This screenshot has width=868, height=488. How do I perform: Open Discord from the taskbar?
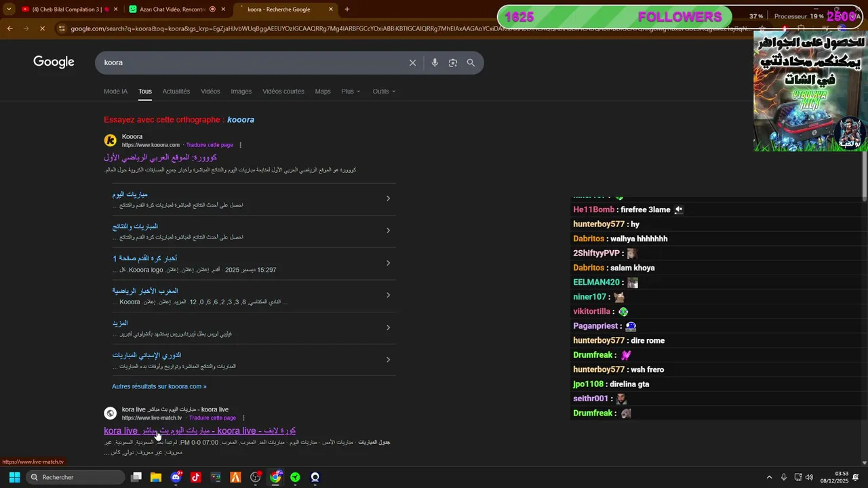176,477
